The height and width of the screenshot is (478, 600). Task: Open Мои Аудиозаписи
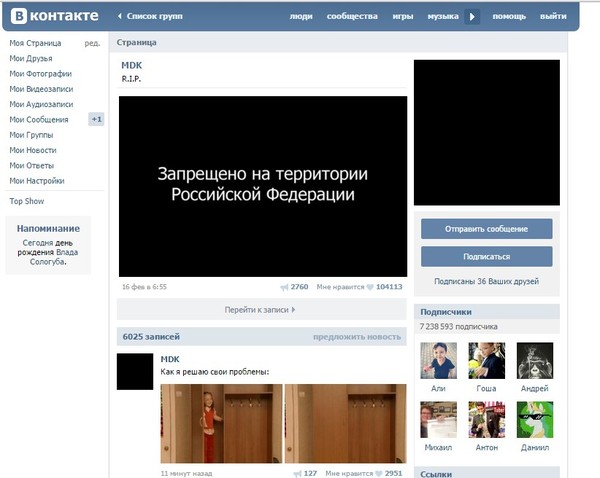pyautogui.click(x=41, y=104)
